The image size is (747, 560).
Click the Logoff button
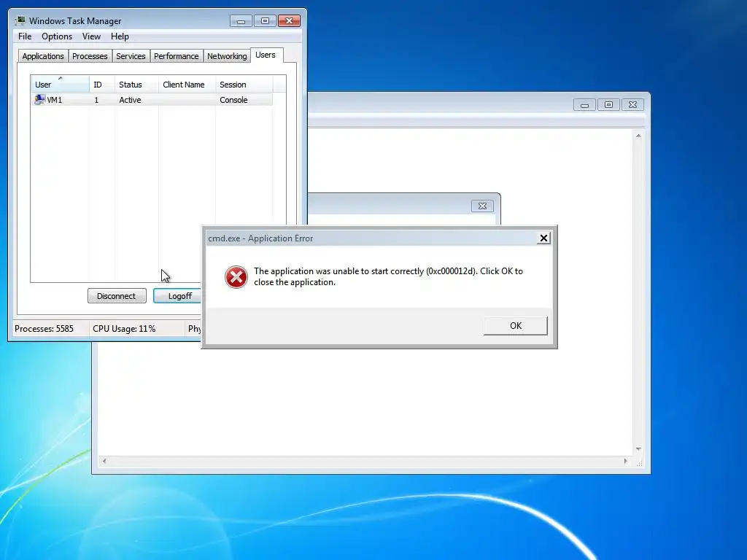pos(178,296)
